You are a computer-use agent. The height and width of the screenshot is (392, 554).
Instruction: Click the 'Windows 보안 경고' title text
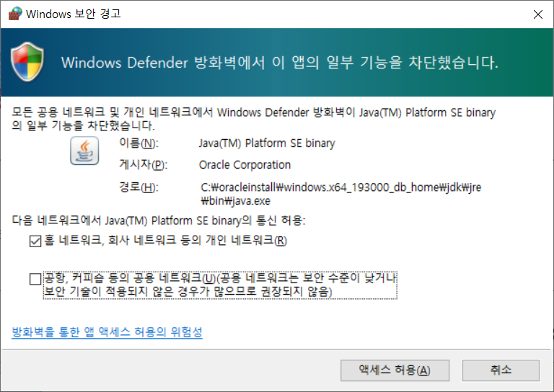(x=74, y=14)
